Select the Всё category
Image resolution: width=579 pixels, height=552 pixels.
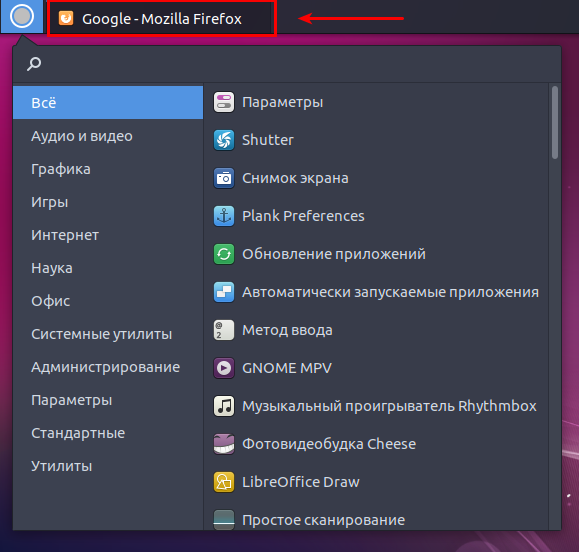pos(108,103)
